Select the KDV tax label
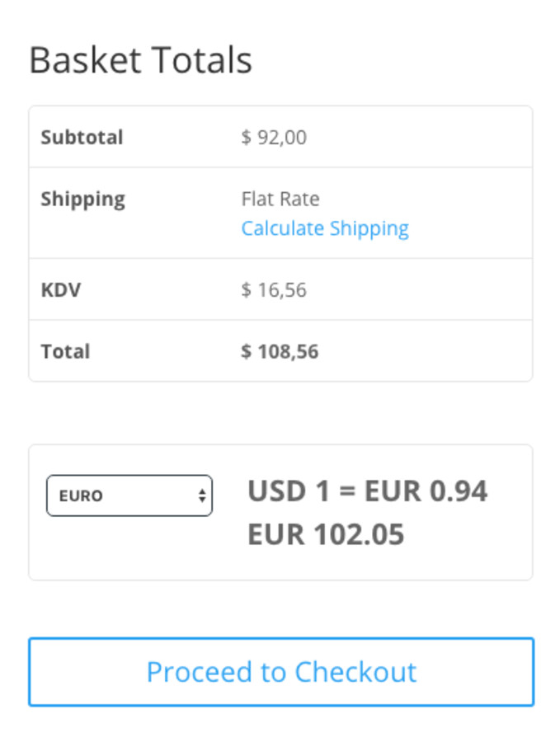Image resolution: width=560 pixels, height=742 pixels. point(60,290)
